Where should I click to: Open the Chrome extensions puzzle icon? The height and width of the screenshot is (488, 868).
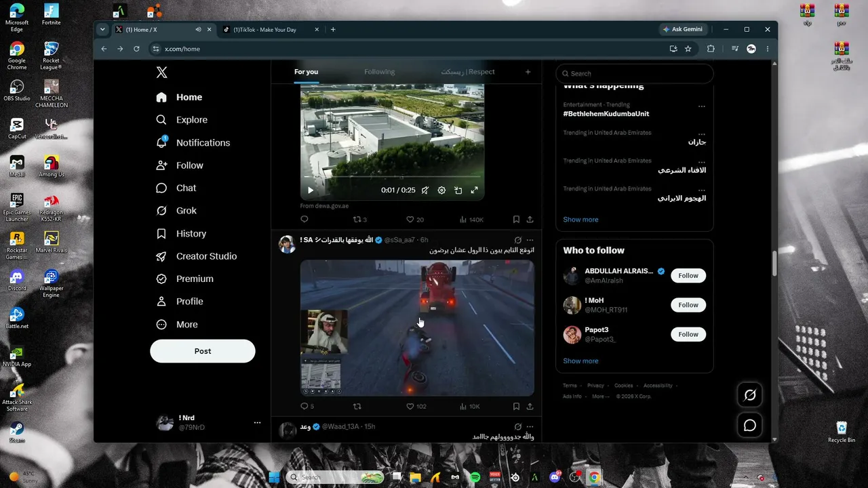coord(711,49)
